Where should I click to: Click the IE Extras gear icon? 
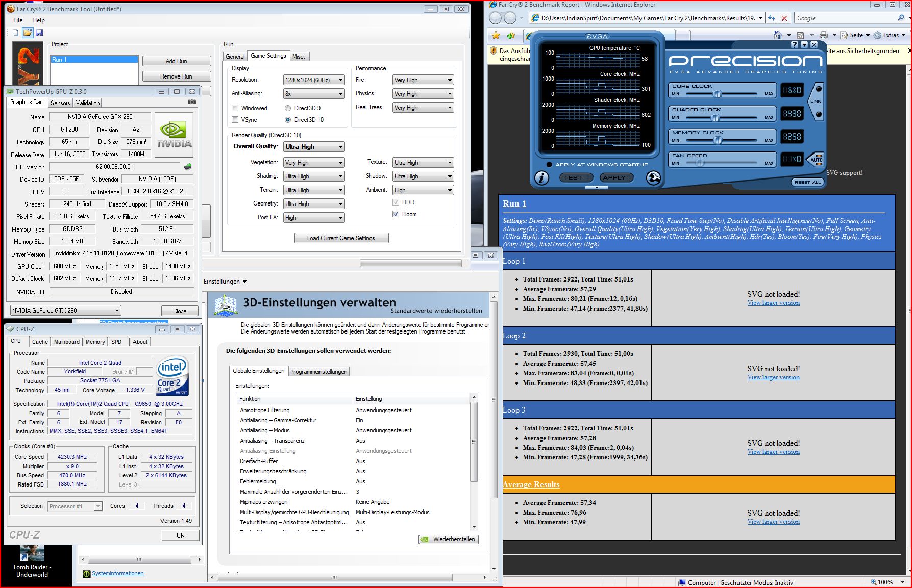(877, 35)
